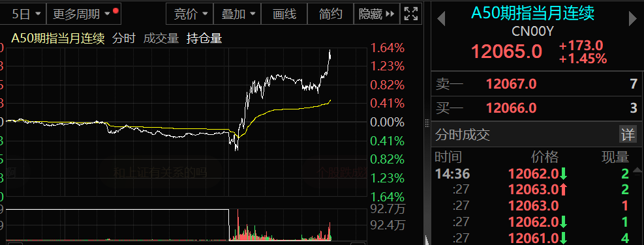Toggle the 成交量 volume indicator
644x245 pixels.
click(x=161, y=38)
